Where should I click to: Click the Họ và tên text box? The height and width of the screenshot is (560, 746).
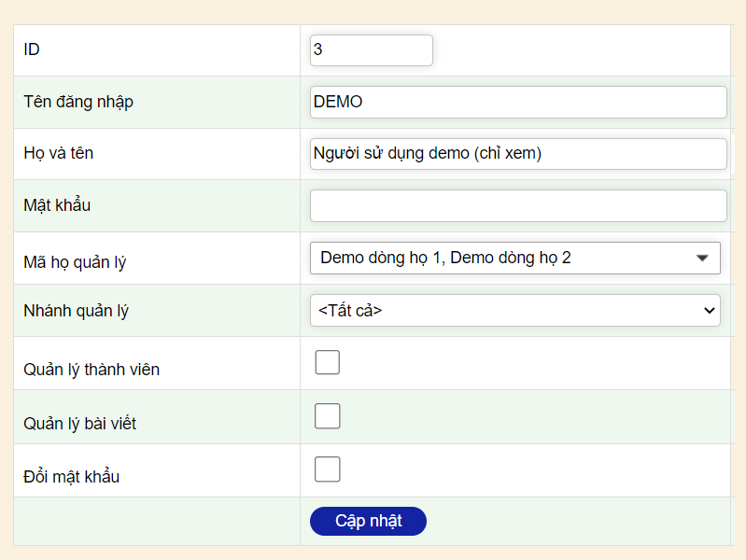518,154
